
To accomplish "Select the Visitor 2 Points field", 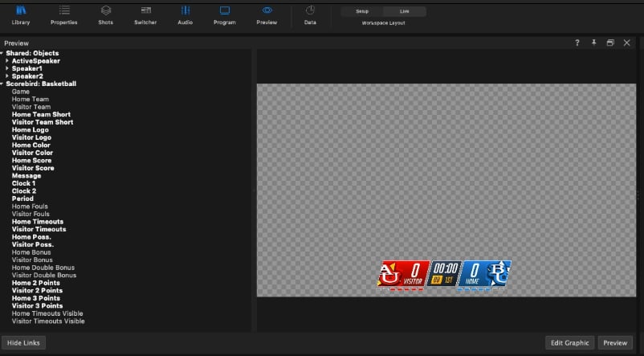I will click(38, 290).
